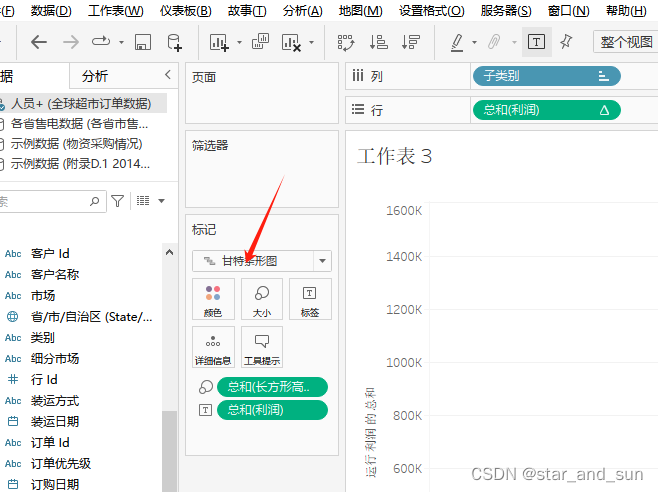This screenshot has height=492, width=658.
Task: Open the 窗口(N) menu
Action: pos(569,10)
